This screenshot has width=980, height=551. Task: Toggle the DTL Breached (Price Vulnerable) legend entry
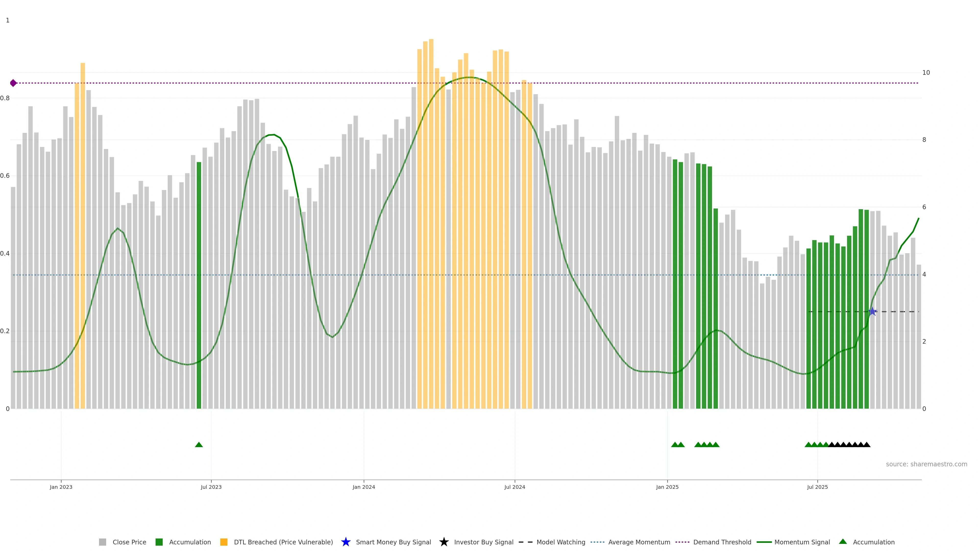pos(283,542)
